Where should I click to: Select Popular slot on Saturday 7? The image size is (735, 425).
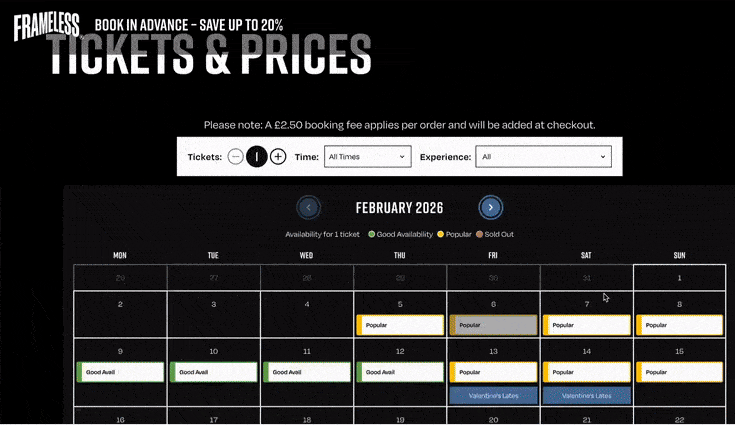coord(587,325)
